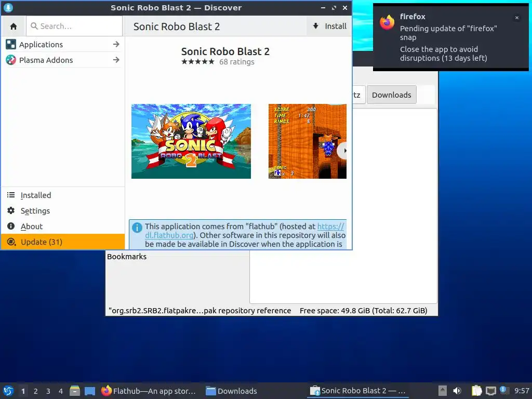
Task: Switch to virtual desktop 4
Action: (61, 391)
